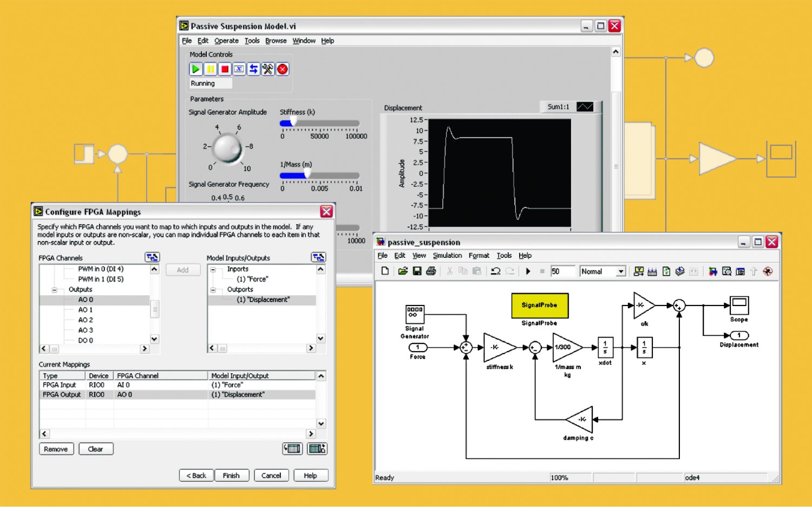This screenshot has width=812, height=507.
Task: Start the Simulink simulation with the play arrow
Action: [x=528, y=271]
